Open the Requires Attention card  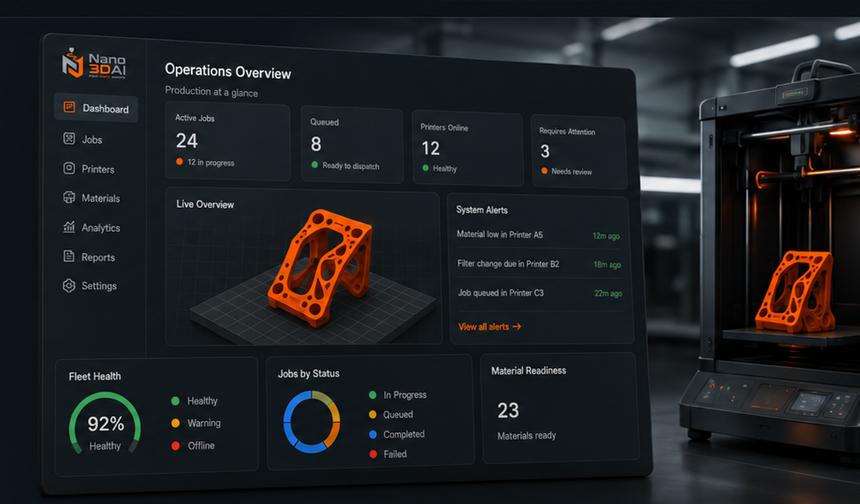pyautogui.click(x=580, y=152)
